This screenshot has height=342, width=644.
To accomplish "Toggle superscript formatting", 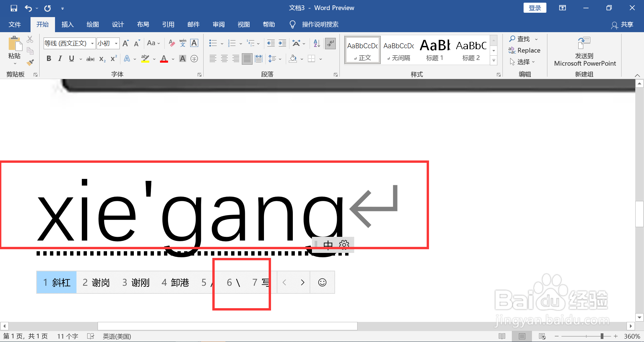I will [x=114, y=59].
